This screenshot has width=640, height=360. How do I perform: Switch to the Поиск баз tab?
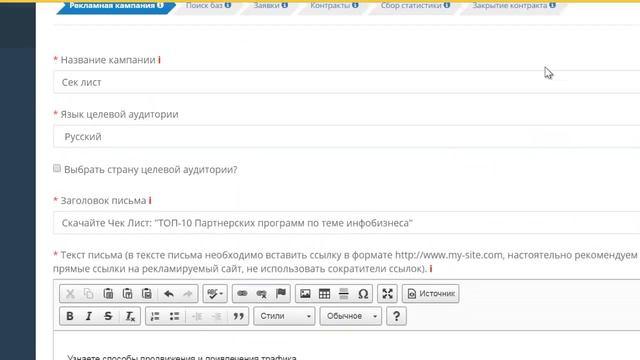click(x=208, y=6)
